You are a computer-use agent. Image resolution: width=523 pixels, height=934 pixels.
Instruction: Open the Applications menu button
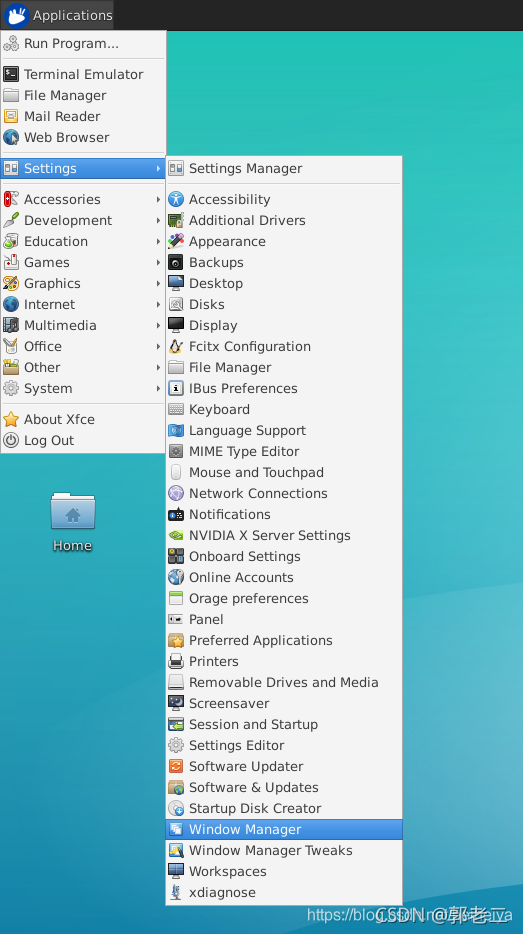tap(58, 15)
